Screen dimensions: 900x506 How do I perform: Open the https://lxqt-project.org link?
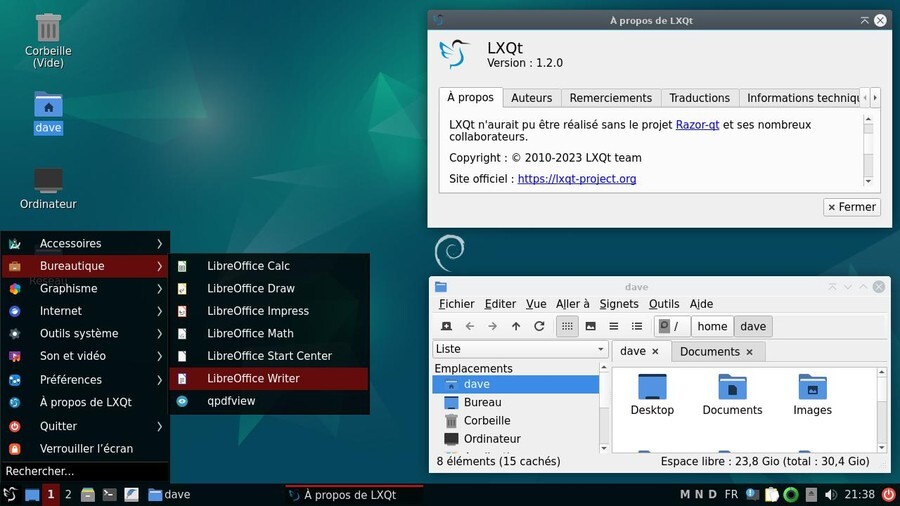[x=577, y=179]
